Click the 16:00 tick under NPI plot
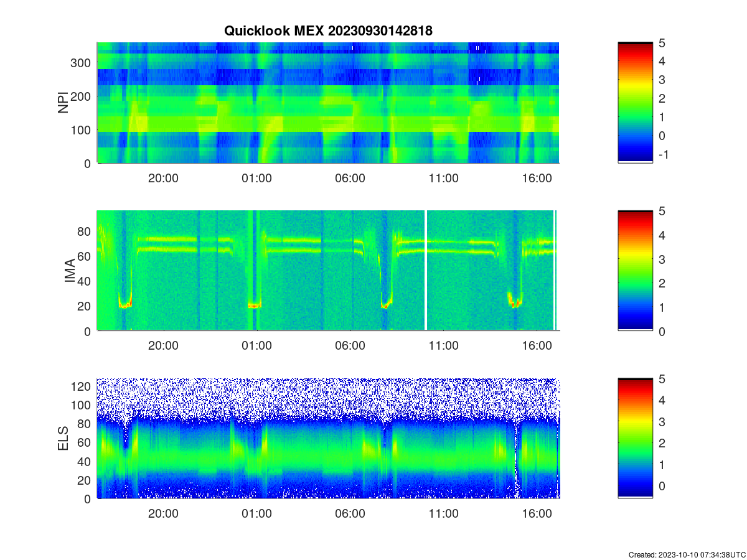The image size is (747, 560). click(x=537, y=178)
